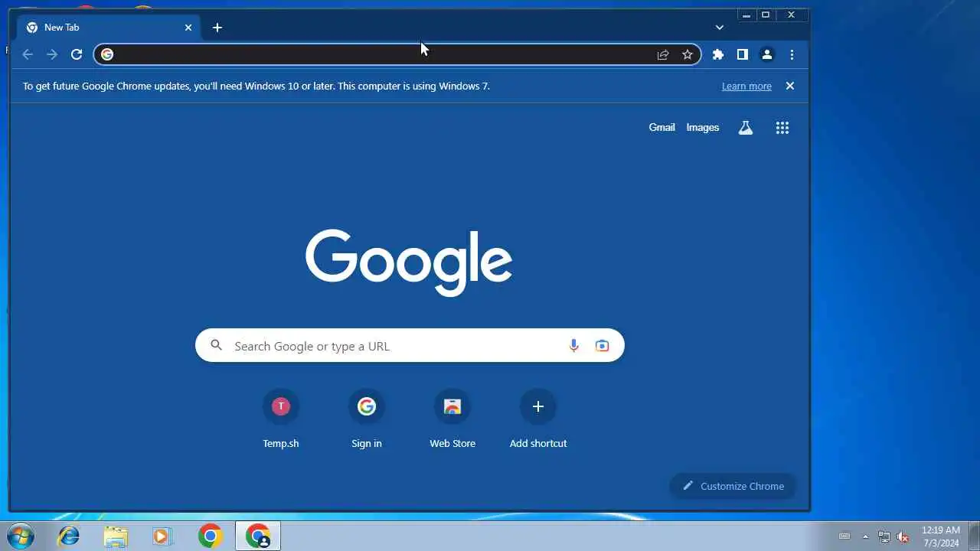Open the Windows Start menu

19,536
